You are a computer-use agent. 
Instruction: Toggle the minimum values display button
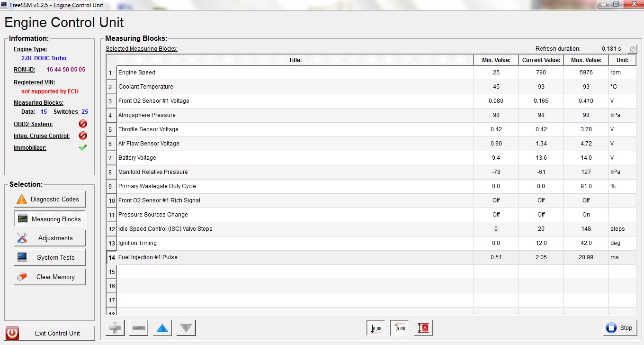(376, 327)
